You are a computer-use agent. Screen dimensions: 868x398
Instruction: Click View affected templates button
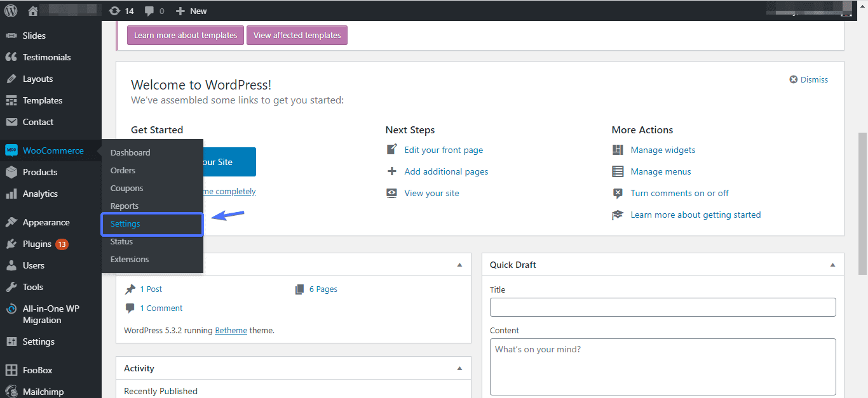pyautogui.click(x=297, y=36)
